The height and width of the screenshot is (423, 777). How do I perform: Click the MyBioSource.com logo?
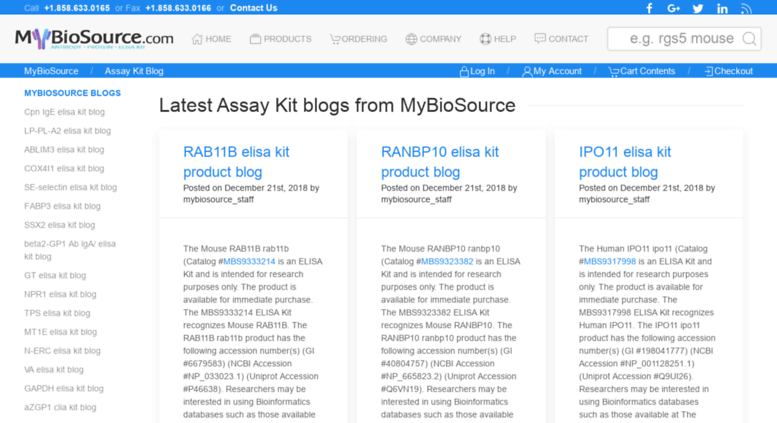click(x=94, y=39)
